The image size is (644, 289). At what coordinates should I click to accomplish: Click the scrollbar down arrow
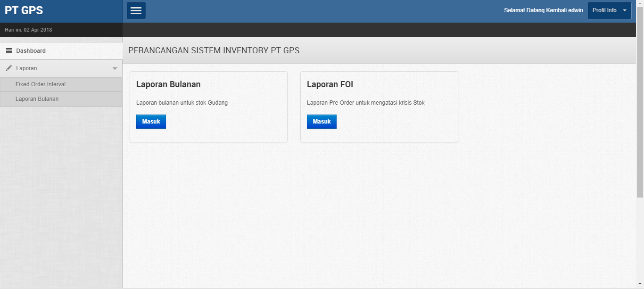click(640, 285)
